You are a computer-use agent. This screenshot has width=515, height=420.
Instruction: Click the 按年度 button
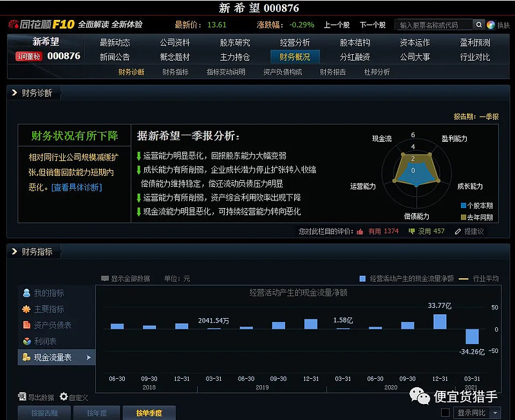click(97, 413)
